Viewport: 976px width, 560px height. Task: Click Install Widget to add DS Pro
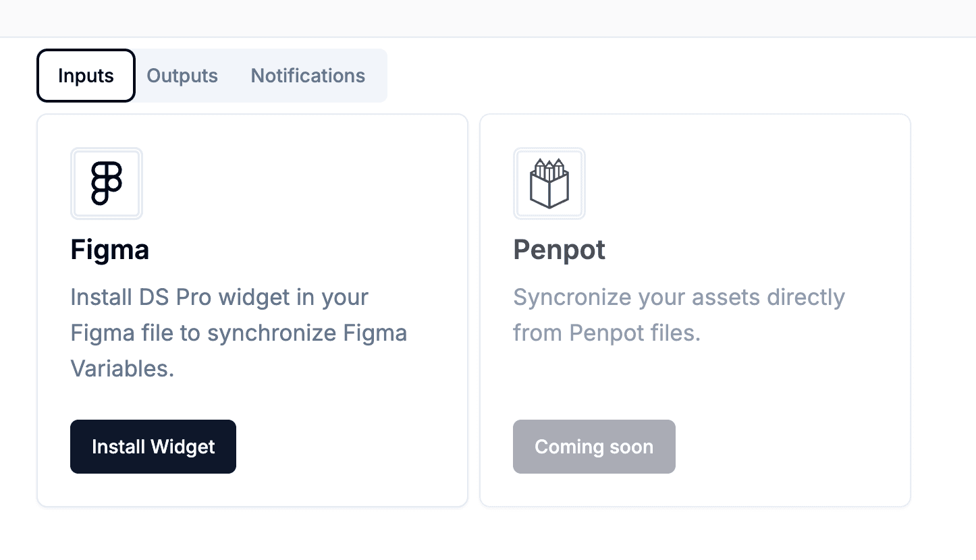(153, 446)
